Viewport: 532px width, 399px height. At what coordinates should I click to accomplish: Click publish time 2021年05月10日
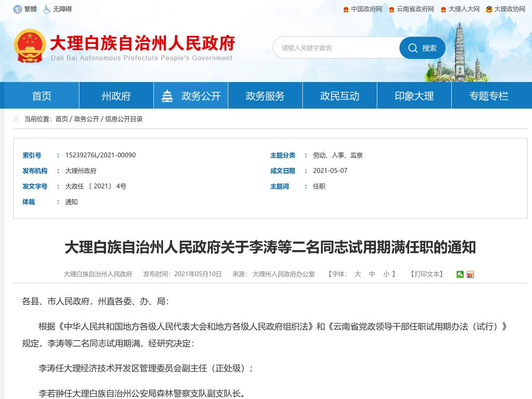[198, 274]
